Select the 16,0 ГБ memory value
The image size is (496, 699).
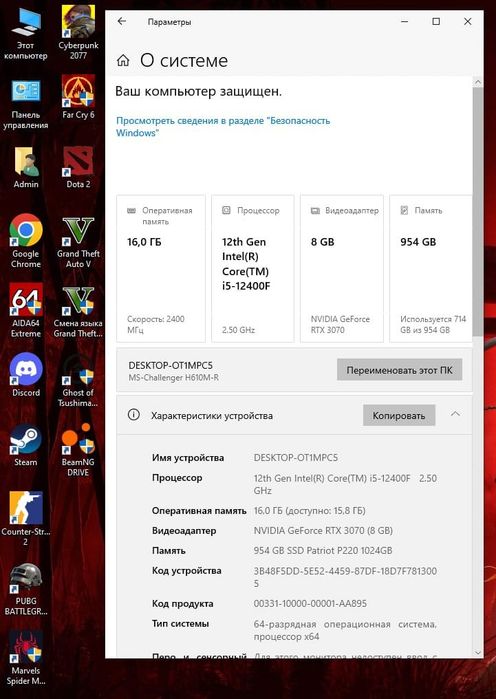[144, 242]
